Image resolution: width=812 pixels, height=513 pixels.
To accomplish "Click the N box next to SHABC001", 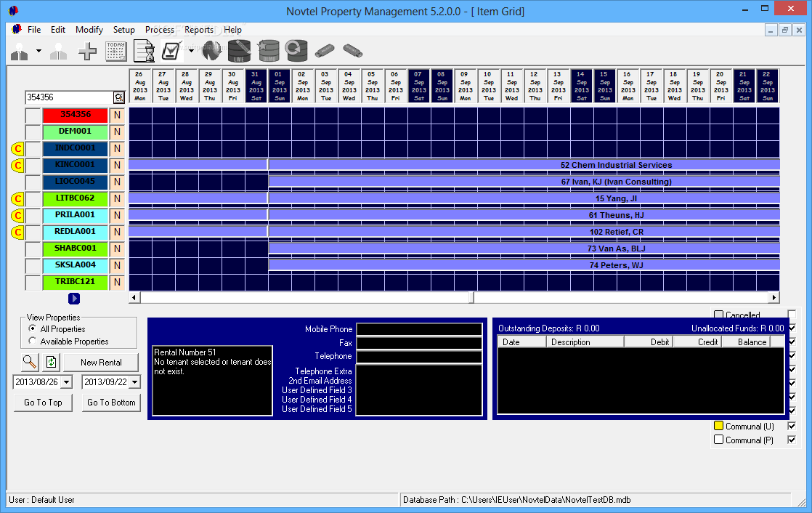I will click(x=117, y=249).
